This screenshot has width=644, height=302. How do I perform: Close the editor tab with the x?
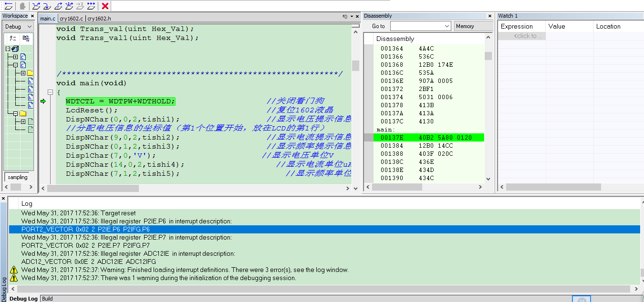coord(357,16)
